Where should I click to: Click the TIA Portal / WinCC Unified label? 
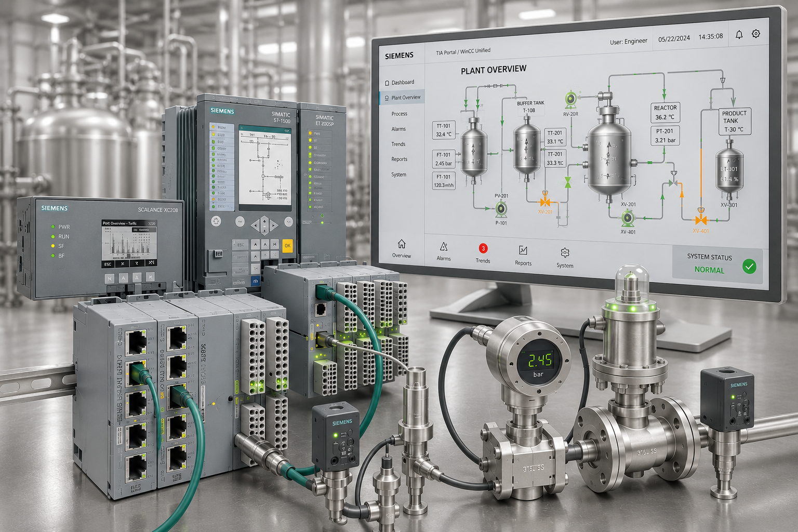[463, 51]
